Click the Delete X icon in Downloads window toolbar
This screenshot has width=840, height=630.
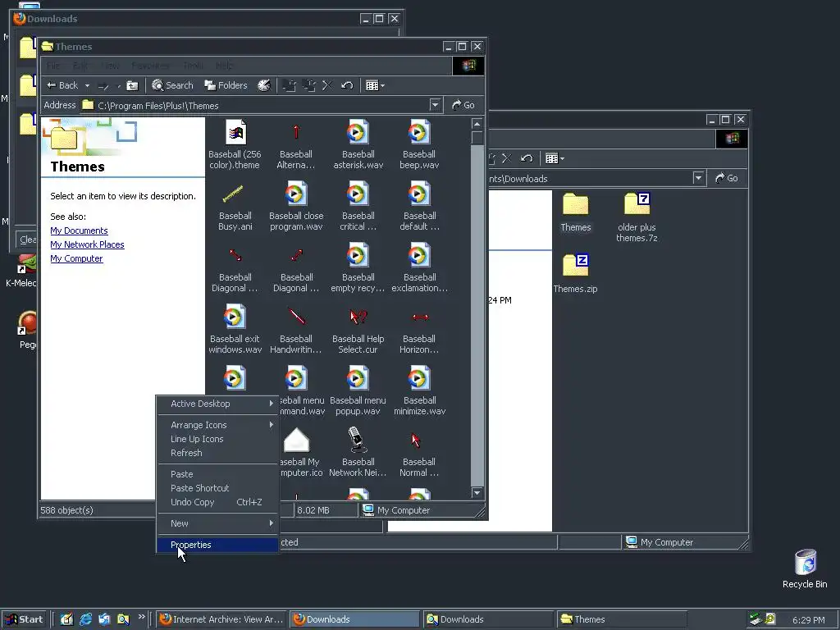[x=507, y=158]
